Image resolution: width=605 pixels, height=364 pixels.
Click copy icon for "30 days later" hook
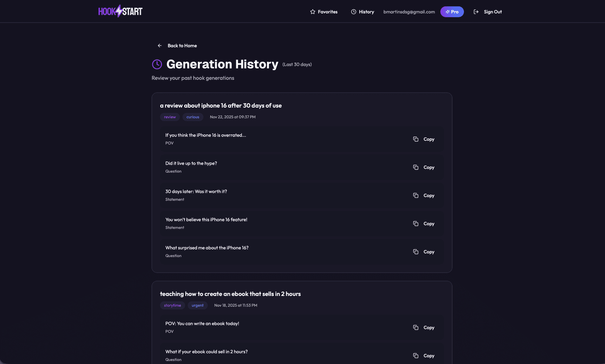coord(416,195)
